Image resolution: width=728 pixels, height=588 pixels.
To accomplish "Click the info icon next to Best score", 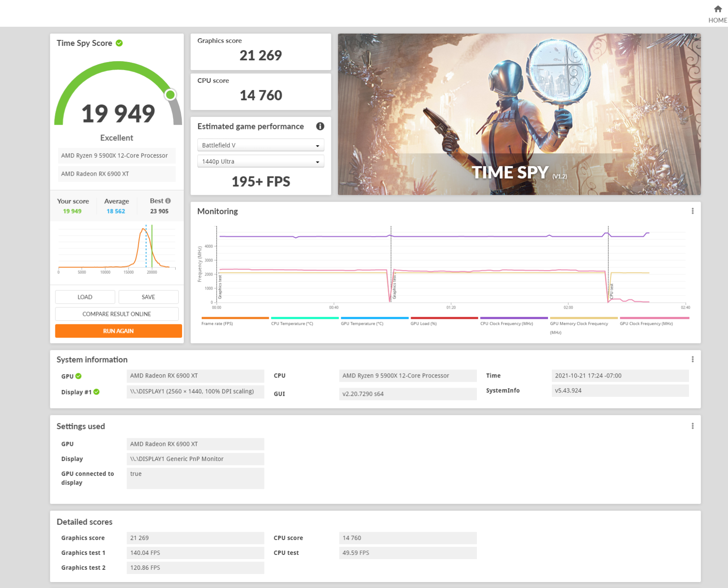I will 168,201.
